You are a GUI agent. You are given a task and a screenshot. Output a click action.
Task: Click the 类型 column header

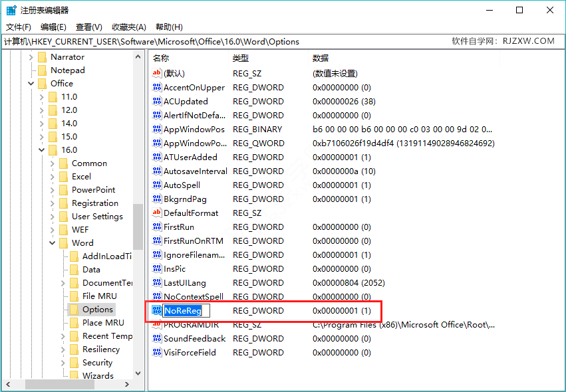(241, 58)
